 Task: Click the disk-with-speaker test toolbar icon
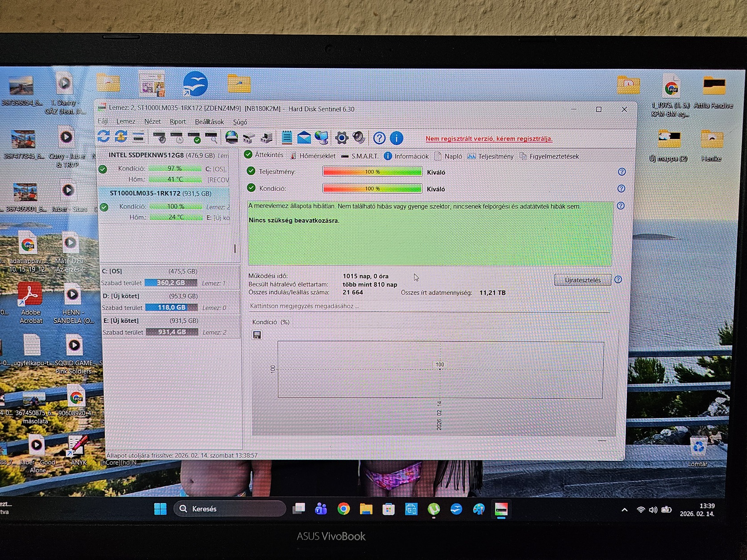pos(159,137)
